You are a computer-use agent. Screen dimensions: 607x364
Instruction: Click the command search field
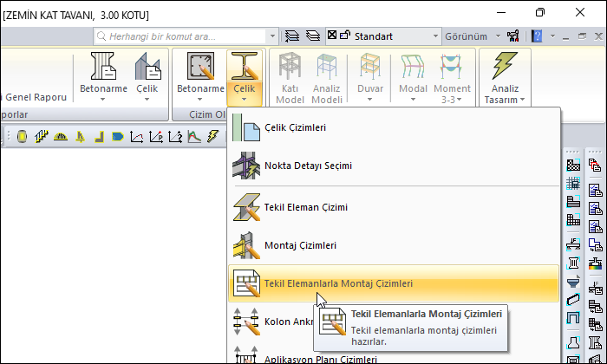tap(181, 36)
